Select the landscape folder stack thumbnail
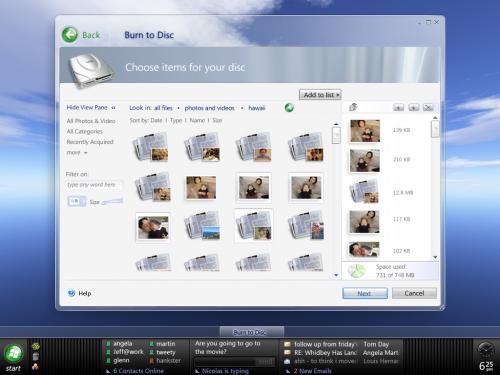 click(x=202, y=226)
